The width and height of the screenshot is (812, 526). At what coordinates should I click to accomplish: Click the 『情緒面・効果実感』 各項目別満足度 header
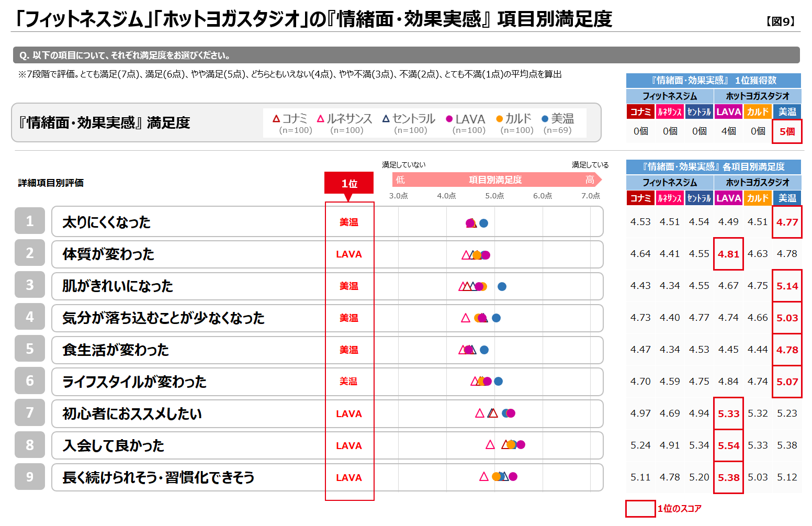tap(714, 166)
